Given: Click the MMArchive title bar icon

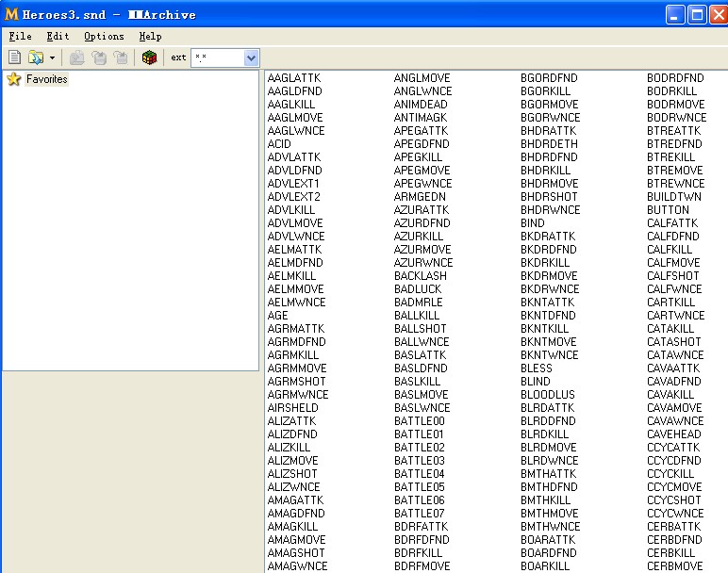Looking at the screenshot, I should point(11,14).
